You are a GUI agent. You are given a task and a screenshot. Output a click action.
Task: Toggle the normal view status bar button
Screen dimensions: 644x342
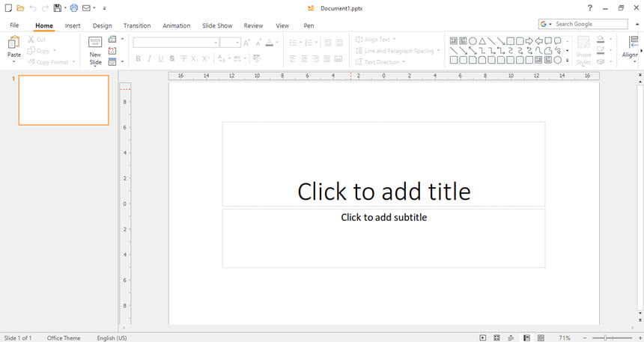(x=526, y=338)
